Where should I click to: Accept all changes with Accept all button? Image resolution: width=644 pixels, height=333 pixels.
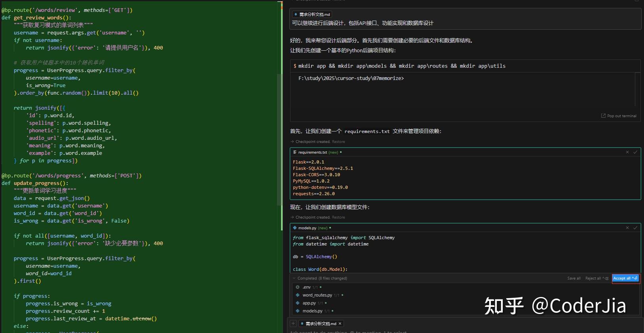[x=625, y=278]
